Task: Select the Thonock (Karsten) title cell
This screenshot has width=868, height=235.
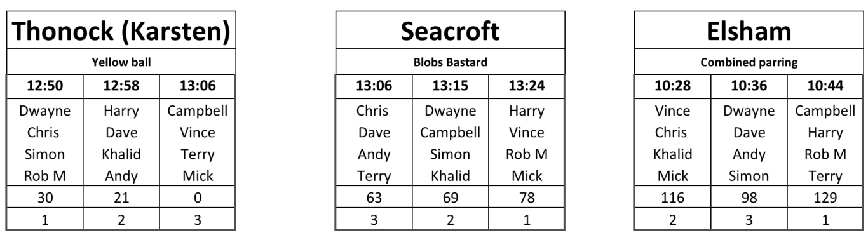Action: pyautogui.click(x=121, y=31)
